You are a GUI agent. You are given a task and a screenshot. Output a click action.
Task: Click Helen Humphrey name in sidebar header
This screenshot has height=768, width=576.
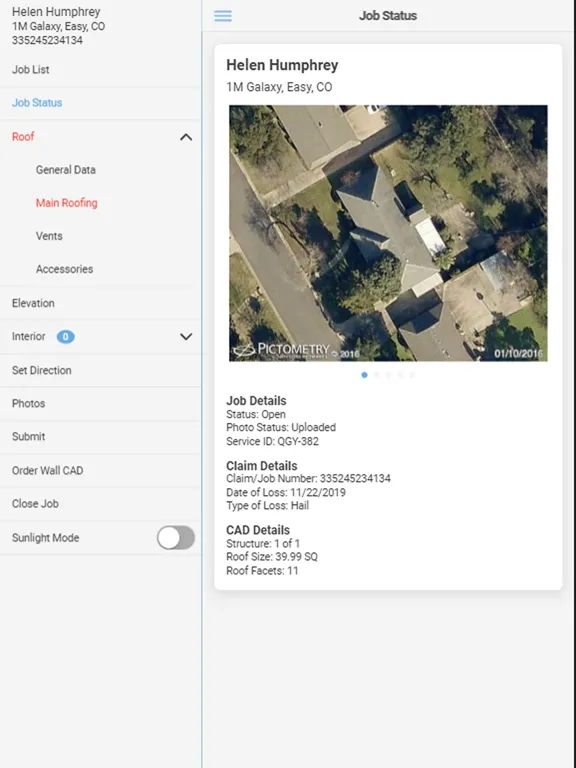(x=56, y=12)
